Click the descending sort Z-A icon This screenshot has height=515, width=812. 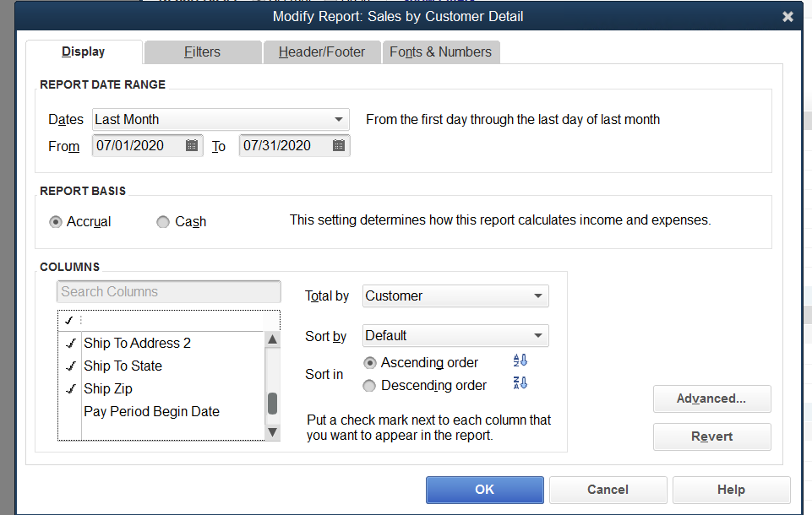point(520,384)
